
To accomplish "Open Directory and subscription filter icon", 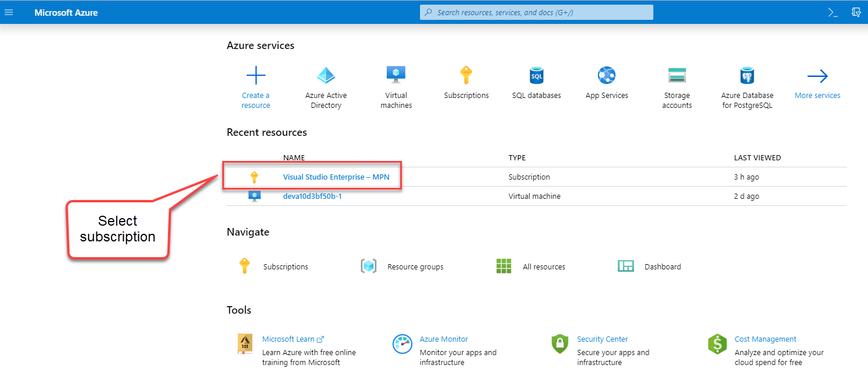I will click(856, 12).
